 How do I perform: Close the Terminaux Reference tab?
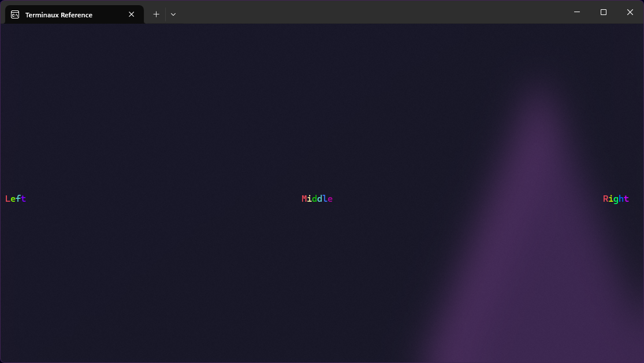pyautogui.click(x=131, y=14)
